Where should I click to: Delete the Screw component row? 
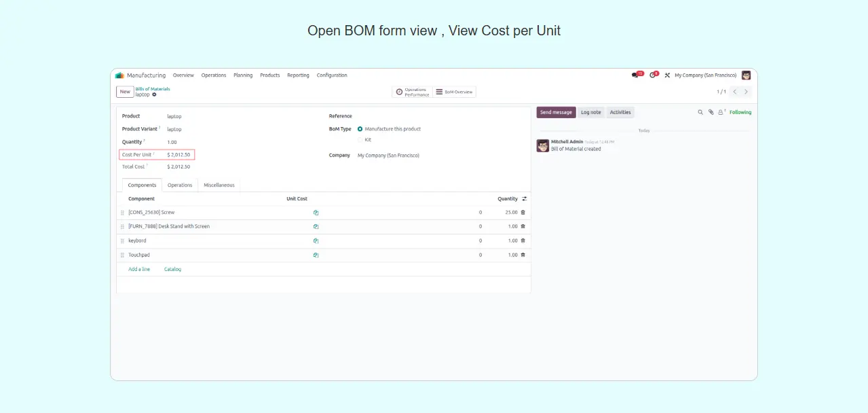[x=523, y=213]
